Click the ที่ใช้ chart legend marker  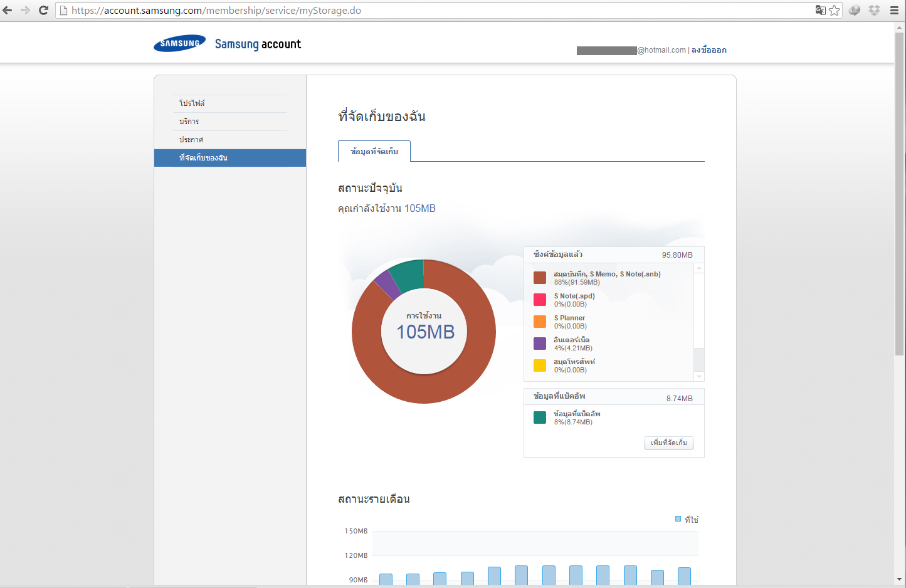pyautogui.click(x=678, y=519)
